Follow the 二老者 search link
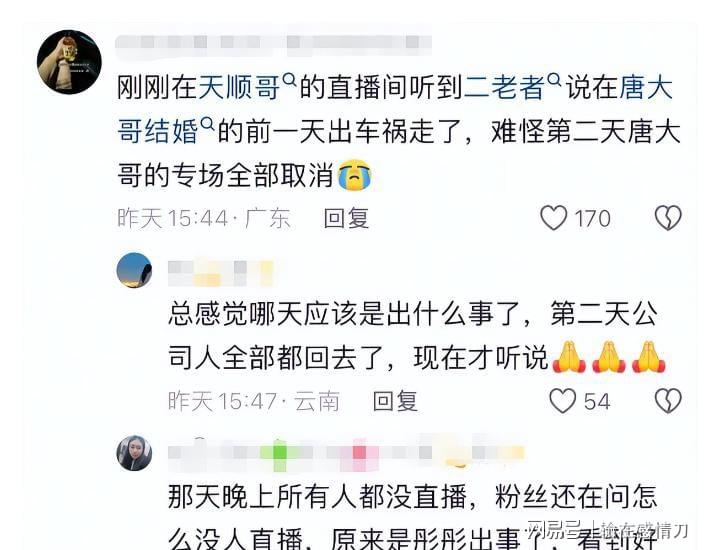The width and height of the screenshot is (708, 550). (504, 88)
